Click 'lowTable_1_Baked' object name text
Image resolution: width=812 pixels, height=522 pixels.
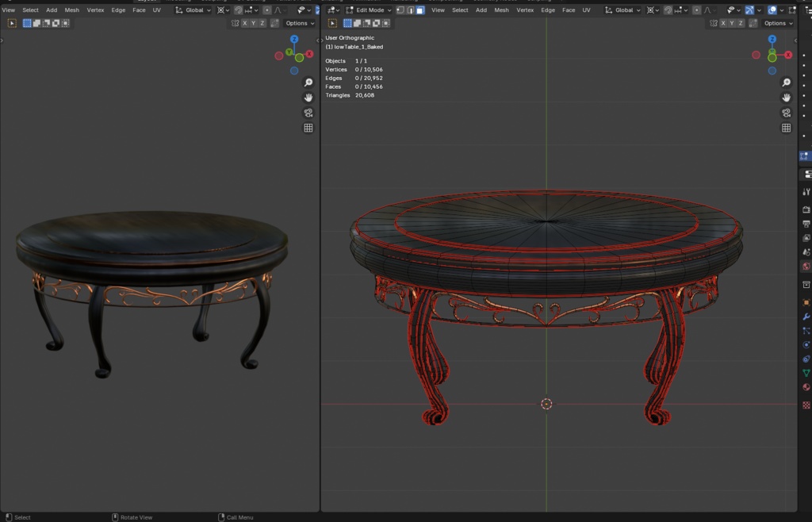(x=359, y=47)
